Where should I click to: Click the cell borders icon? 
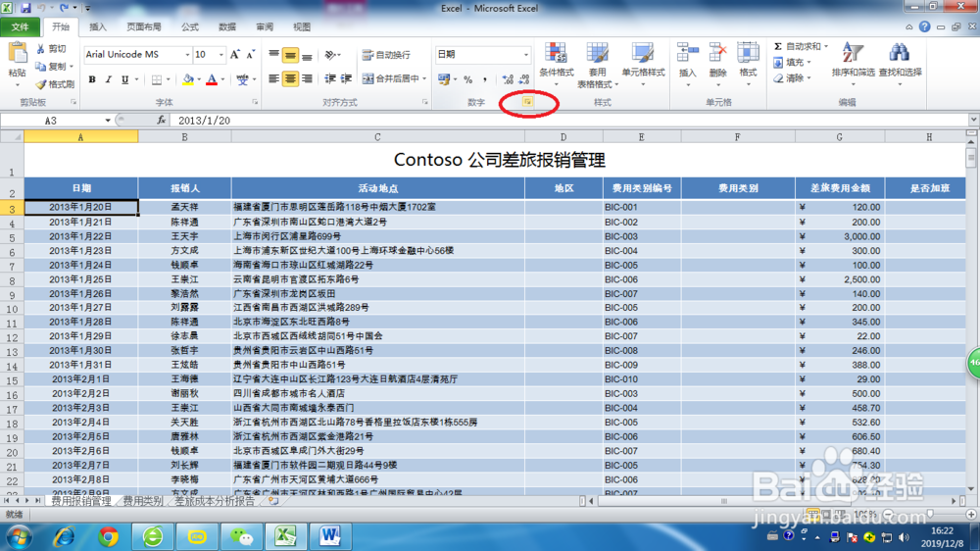pos(157,79)
